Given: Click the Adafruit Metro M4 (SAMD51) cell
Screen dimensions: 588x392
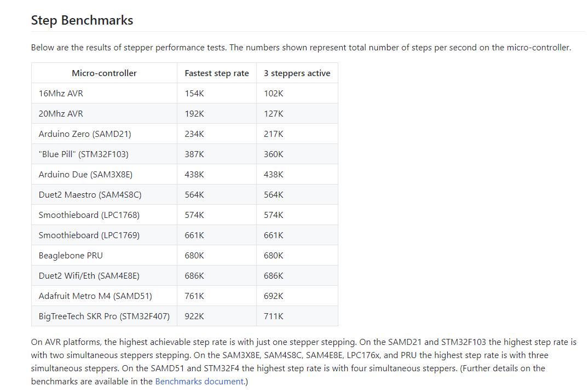Looking at the screenshot, I should [x=104, y=296].
